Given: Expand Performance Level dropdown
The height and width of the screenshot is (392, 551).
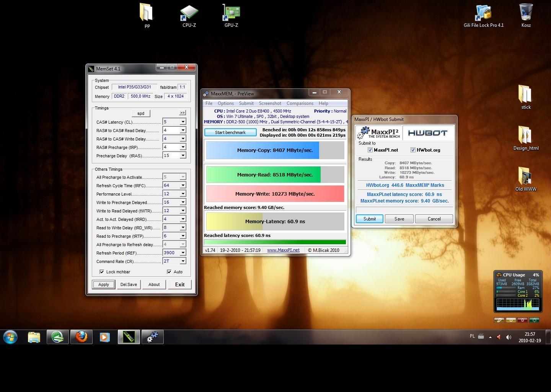Looking at the screenshot, I should point(183,194).
